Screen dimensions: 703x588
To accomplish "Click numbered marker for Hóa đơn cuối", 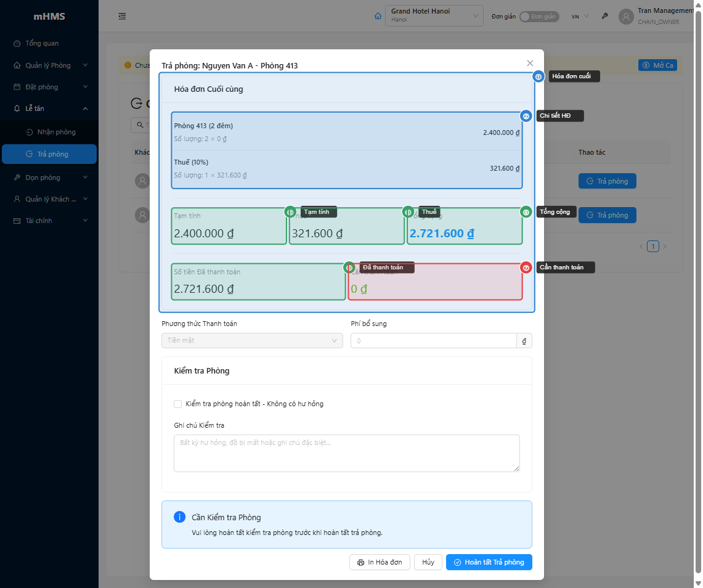I will (538, 76).
